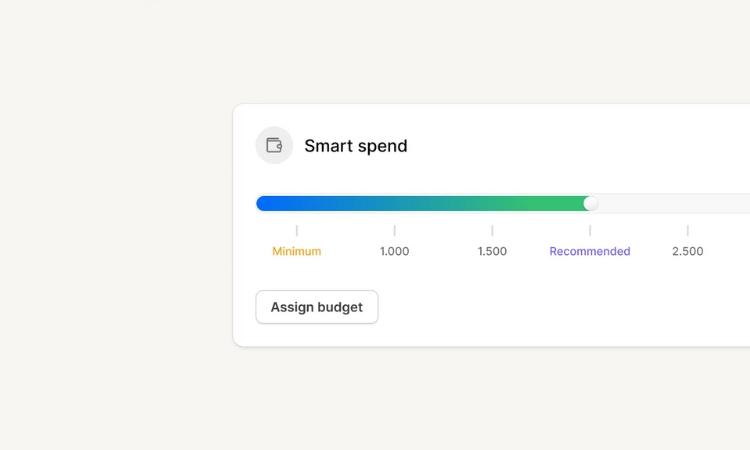The image size is (750, 450).
Task: Click the tick mark above 1.000
Action: coord(395,230)
